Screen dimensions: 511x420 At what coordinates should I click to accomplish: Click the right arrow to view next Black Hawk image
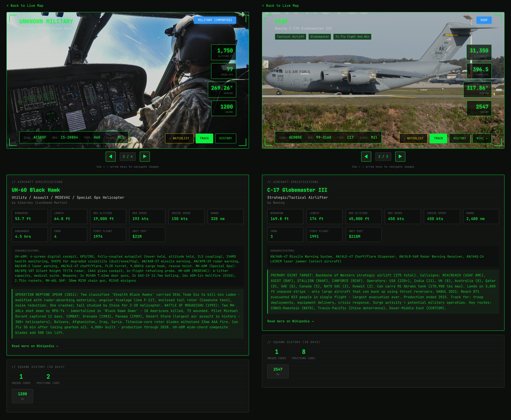(145, 156)
